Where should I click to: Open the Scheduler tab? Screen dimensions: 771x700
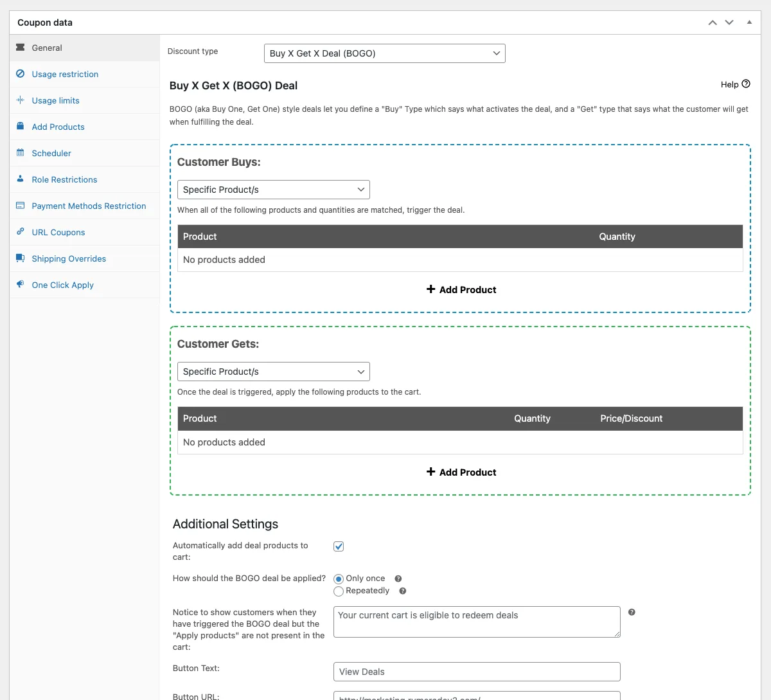84,153
